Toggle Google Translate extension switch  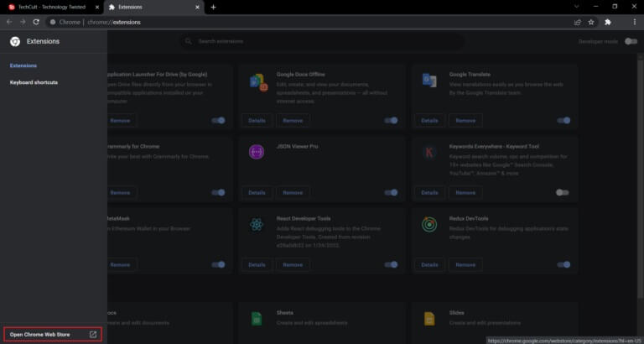563,121
